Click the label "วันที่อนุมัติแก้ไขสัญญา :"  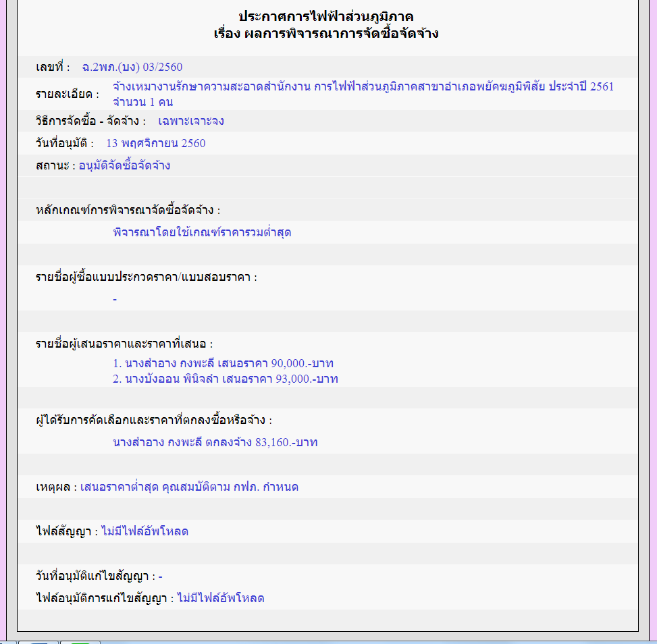click(96, 576)
